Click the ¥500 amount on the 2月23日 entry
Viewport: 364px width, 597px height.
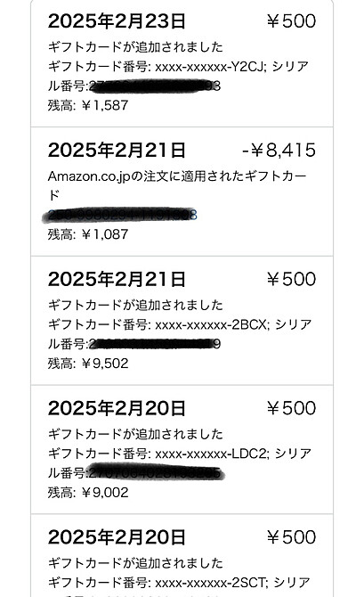coord(291,21)
